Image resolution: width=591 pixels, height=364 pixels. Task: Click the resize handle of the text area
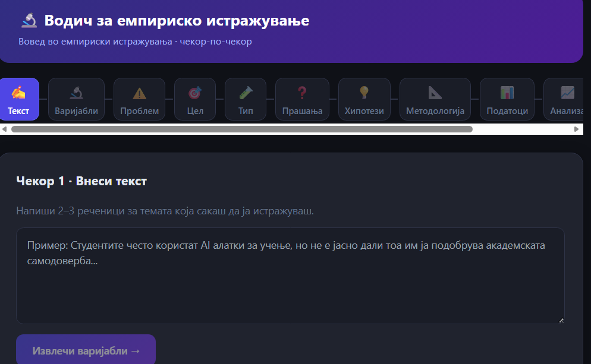(561, 320)
